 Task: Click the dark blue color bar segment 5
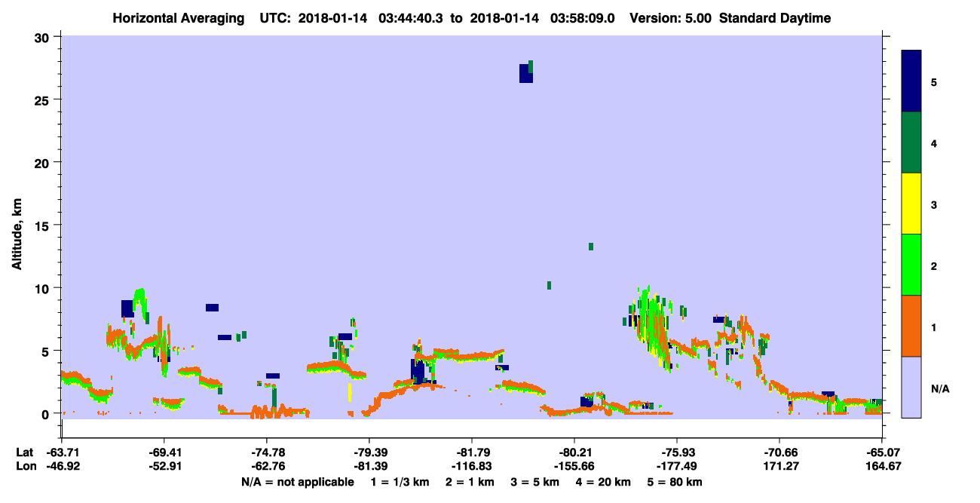click(x=911, y=81)
